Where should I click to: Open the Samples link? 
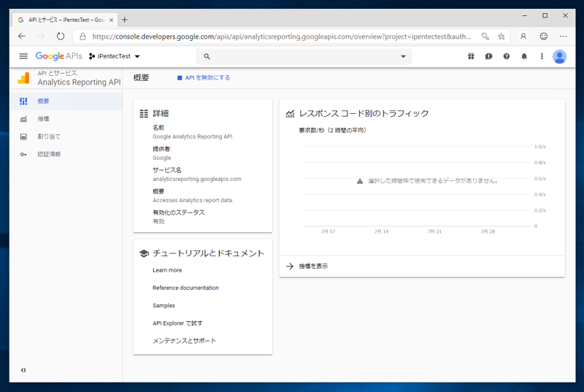[x=164, y=306]
